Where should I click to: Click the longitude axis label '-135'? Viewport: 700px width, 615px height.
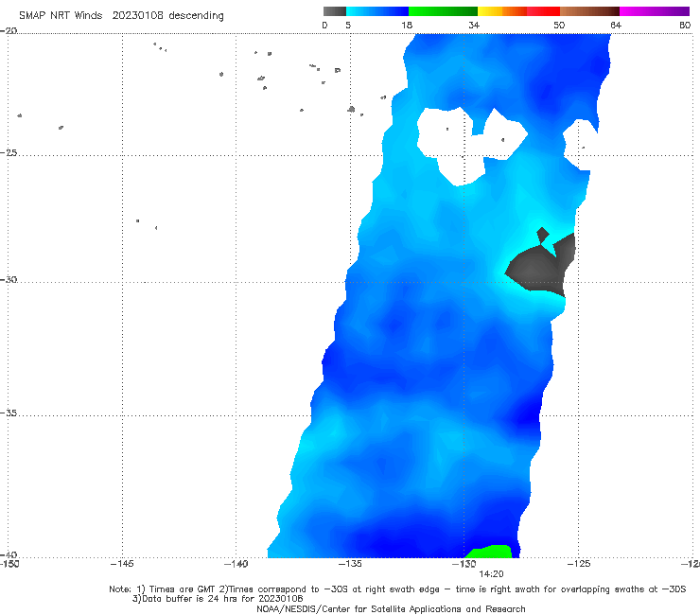pyautogui.click(x=350, y=564)
